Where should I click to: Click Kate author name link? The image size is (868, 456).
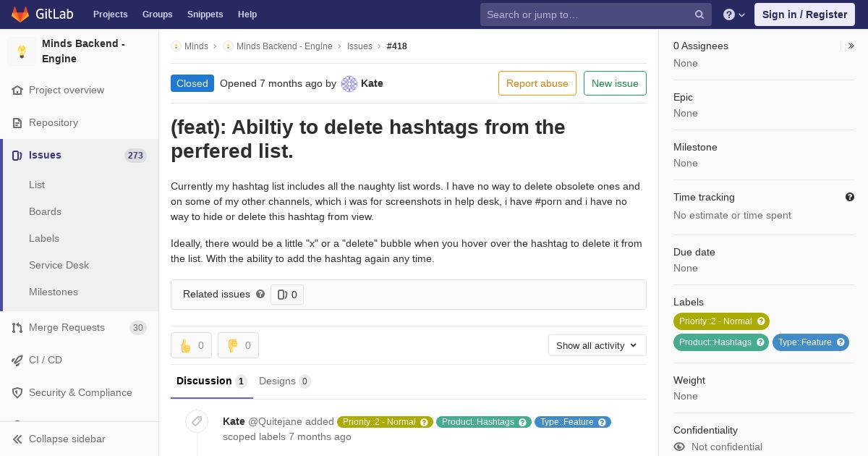372,83
